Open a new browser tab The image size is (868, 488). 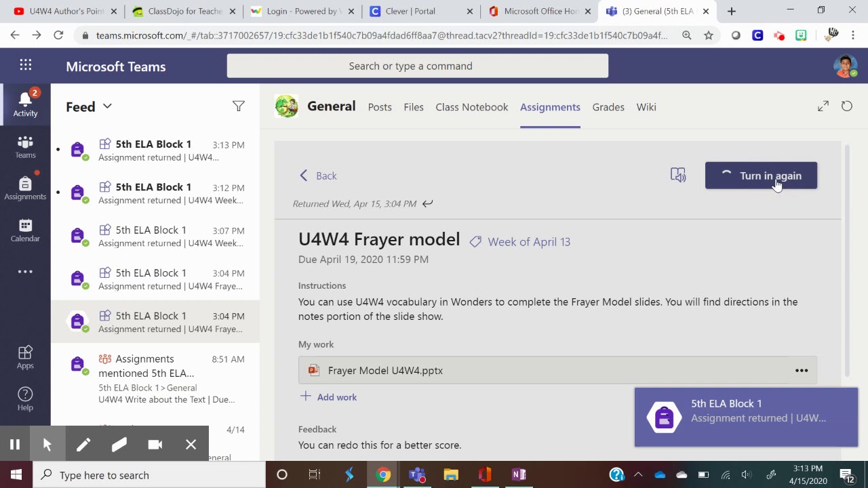click(731, 12)
